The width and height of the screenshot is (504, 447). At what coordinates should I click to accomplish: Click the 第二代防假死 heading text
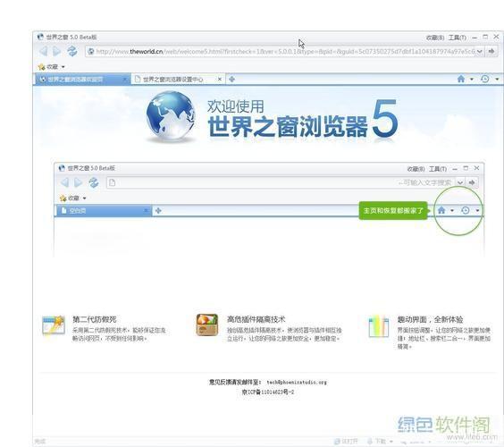point(94,319)
